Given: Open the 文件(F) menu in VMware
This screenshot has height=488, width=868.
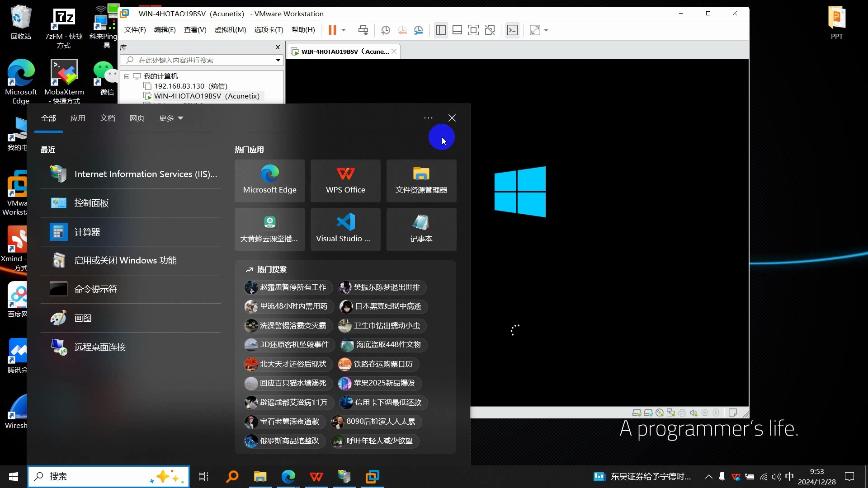Looking at the screenshot, I should [135, 30].
